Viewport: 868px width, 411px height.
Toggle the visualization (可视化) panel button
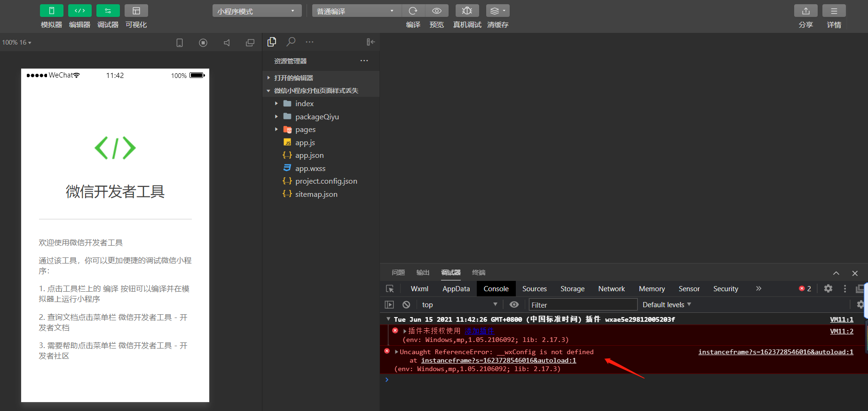tap(136, 11)
